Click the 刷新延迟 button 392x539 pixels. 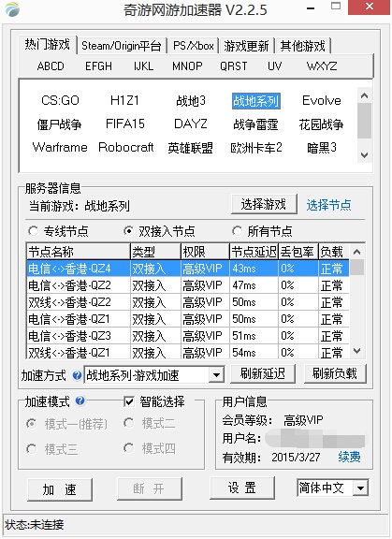pos(263,373)
